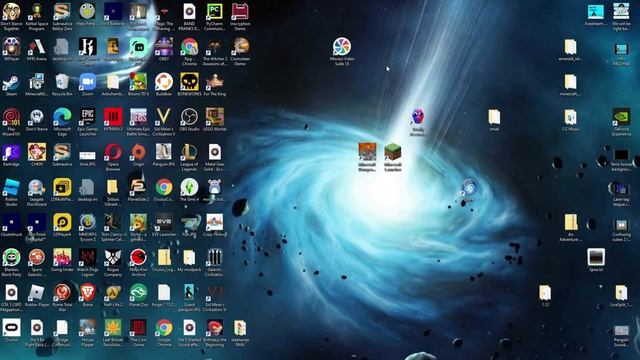Launch EVE Launcher icon

pyautogui.click(x=164, y=222)
